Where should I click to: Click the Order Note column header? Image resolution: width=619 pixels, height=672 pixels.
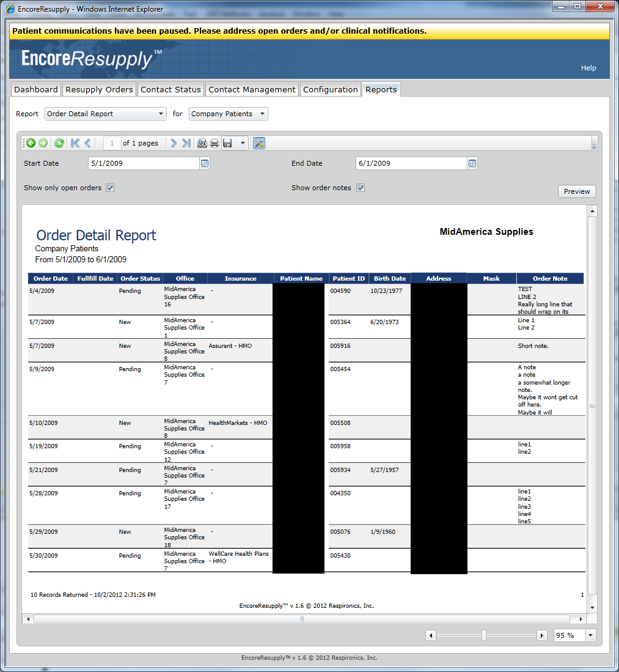coord(550,278)
